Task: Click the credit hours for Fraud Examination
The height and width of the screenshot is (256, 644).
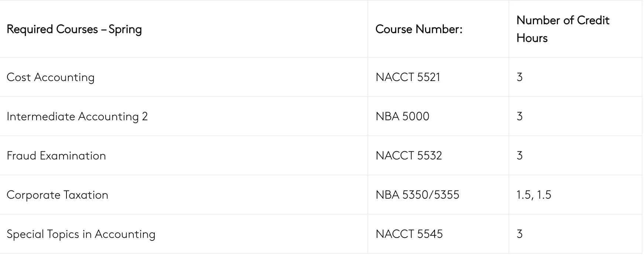Action: click(520, 156)
